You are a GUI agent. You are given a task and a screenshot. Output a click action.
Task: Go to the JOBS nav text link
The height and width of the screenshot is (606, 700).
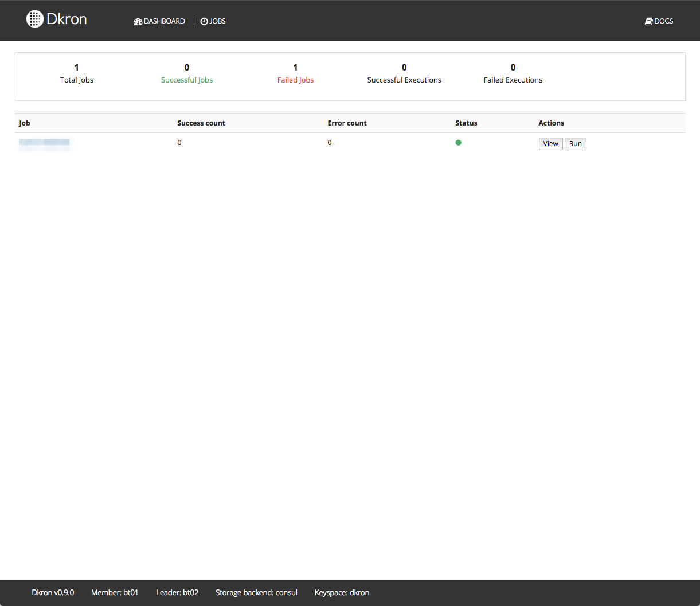pyautogui.click(x=218, y=21)
